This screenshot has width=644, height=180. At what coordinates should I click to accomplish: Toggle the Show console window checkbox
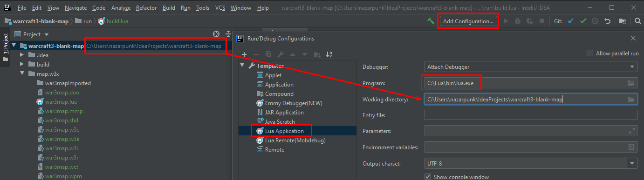click(x=428, y=177)
